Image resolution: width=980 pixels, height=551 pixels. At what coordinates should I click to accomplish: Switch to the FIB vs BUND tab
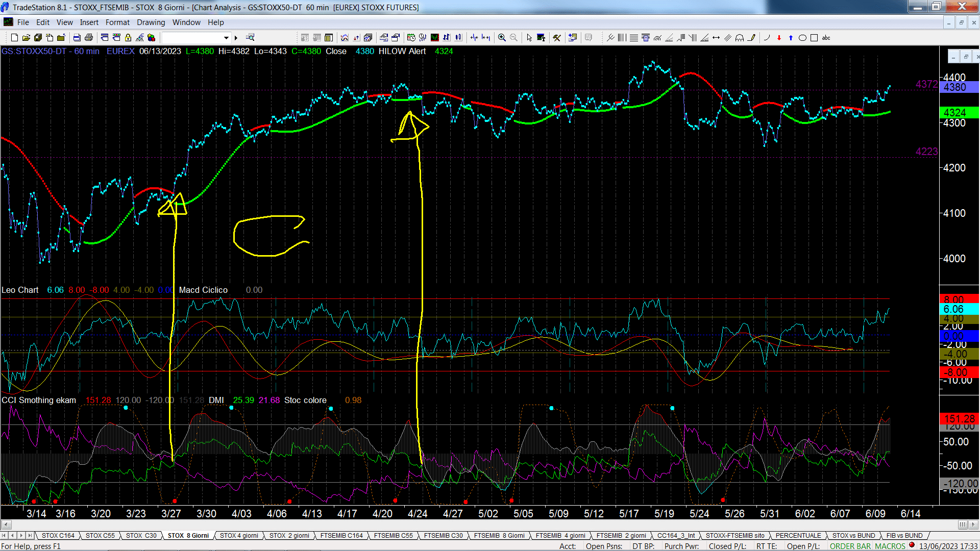click(904, 536)
